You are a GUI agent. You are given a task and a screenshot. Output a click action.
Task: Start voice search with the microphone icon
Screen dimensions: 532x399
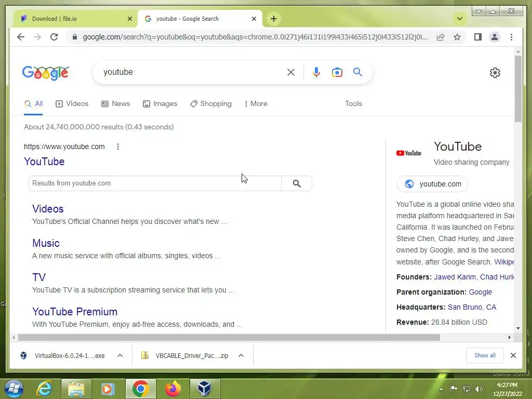[x=316, y=72]
